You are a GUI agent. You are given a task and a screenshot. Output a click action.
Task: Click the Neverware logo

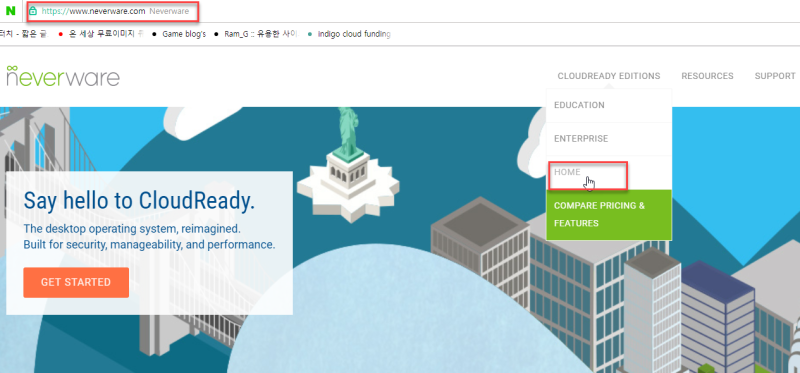63,76
